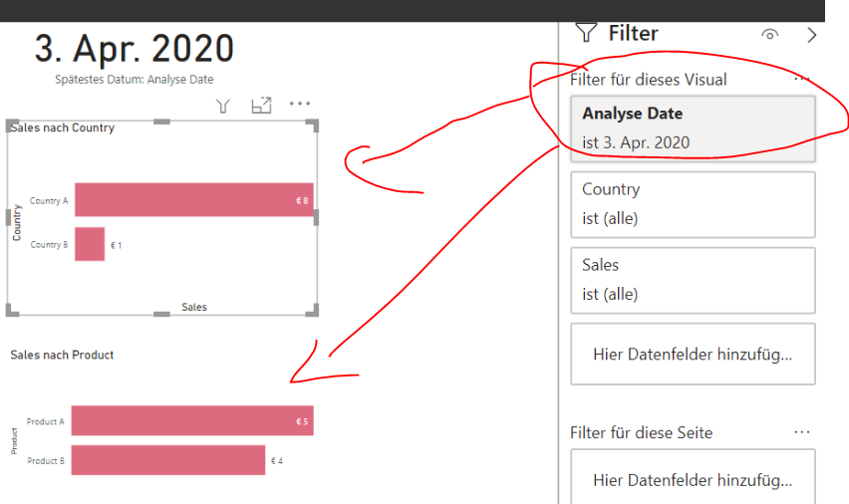
Task: Click the Sales axis label under the Country chart
Action: tap(194, 307)
